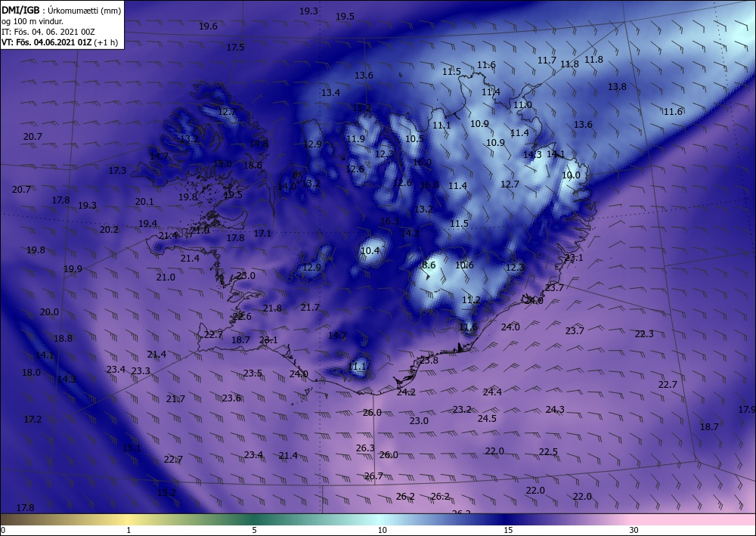This screenshot has width=756, height=536.
Task: Click the map value 21.8
Action: 272,308
